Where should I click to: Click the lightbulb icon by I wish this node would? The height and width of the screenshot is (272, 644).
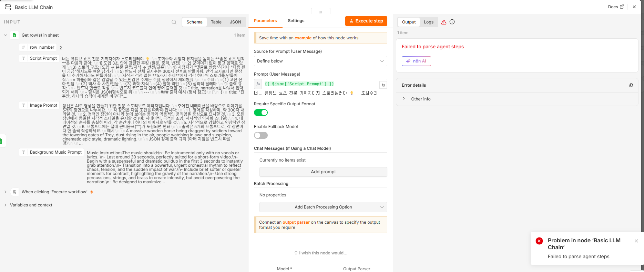click(x=296, y=253)
